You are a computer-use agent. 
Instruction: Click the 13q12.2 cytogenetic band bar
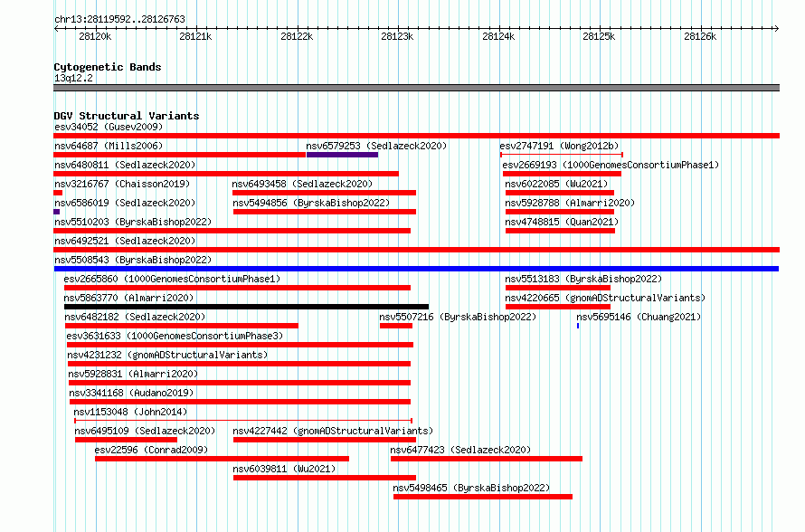416,88
